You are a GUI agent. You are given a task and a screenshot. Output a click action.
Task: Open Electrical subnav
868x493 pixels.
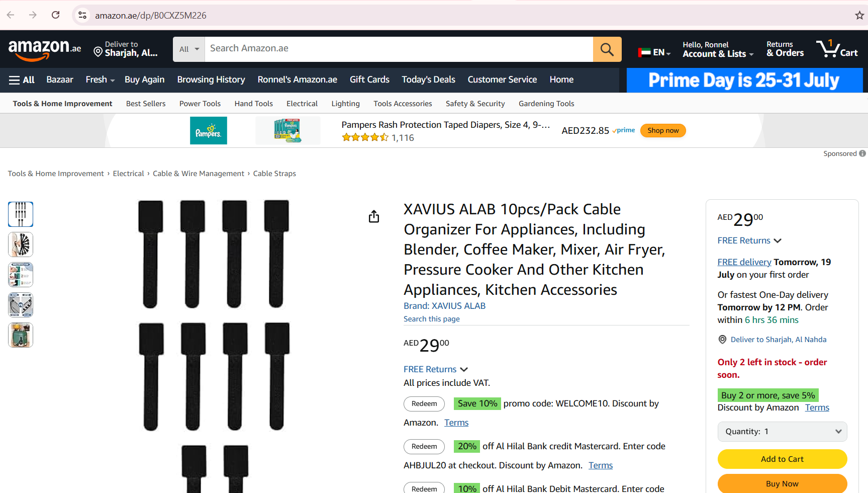pyautogui.click(x=302, y=104)
